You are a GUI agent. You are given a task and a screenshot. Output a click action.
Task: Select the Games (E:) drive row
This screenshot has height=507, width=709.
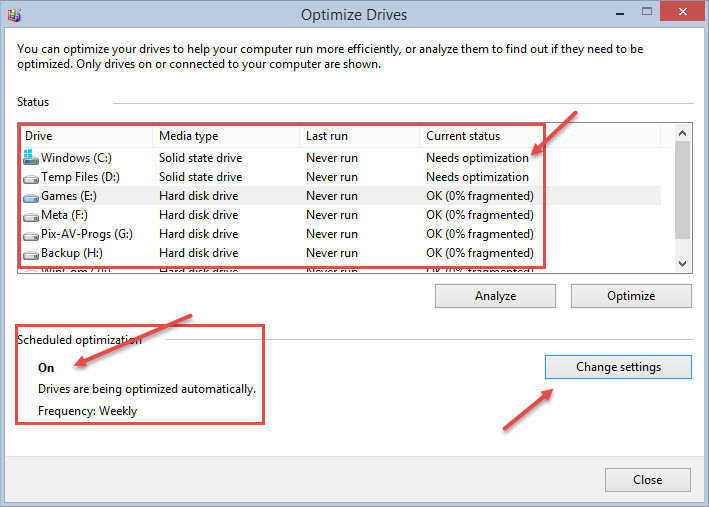click(340, 196)
